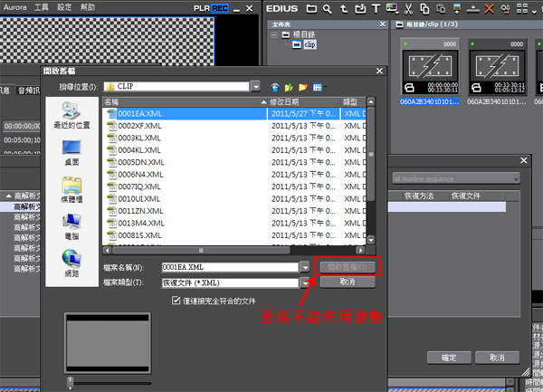Viewport: 543px width, 392px height.
Task: Click the 恢復文件 column header
Action: point(465,196)
